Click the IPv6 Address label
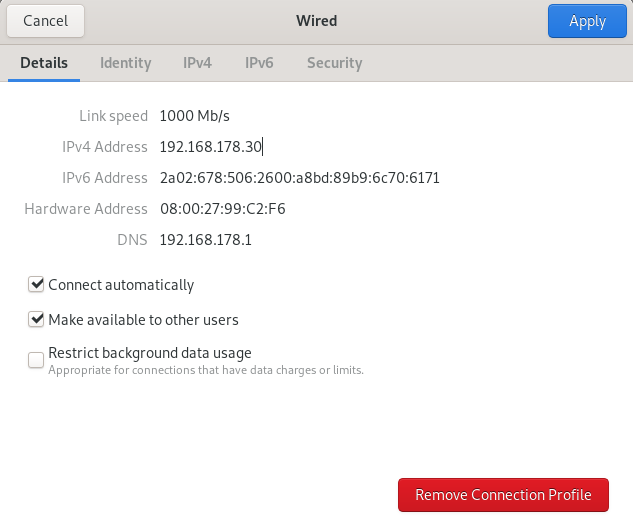 click(105, 178)
